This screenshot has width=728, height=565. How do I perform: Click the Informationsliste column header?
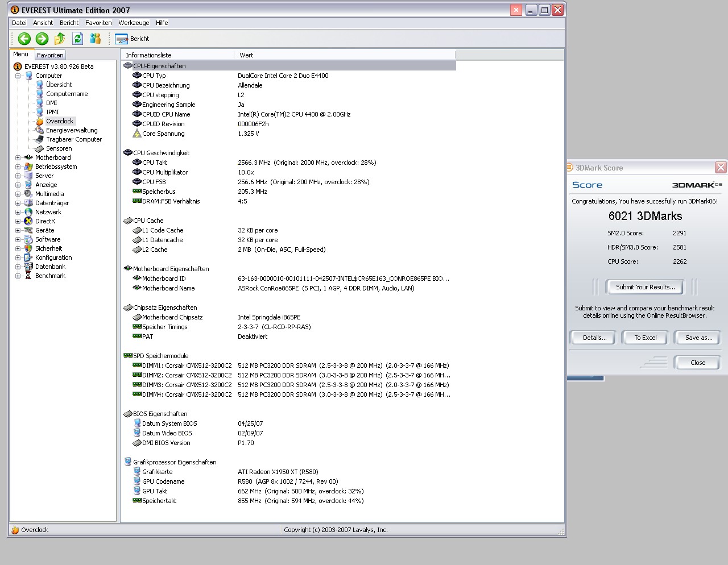[177, 55]
